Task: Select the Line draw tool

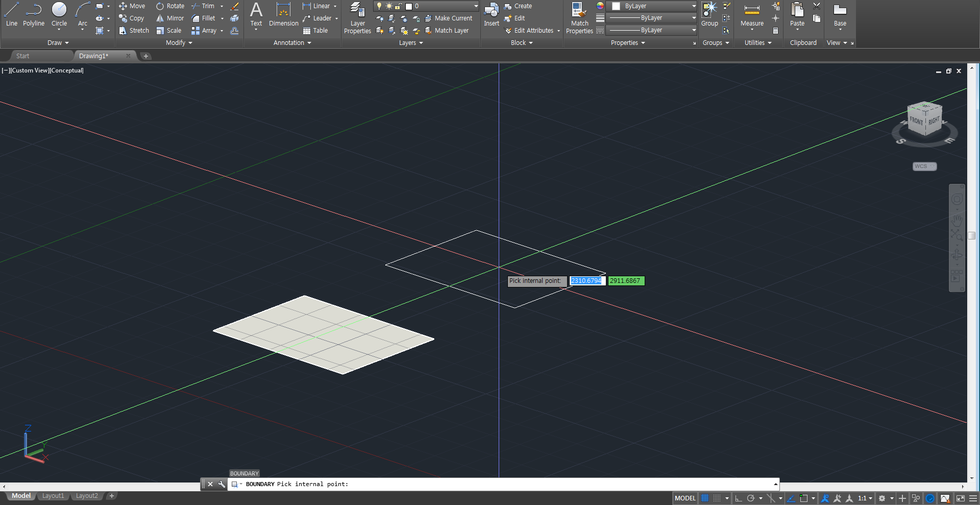Action: pyautogui.click(x=12, y=14)
